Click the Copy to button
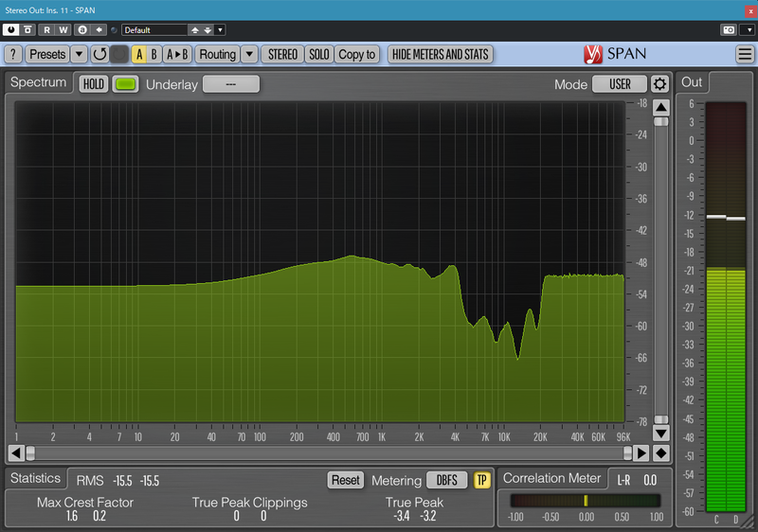Viewport: 758px width, 532px height. tap(357, 55)
